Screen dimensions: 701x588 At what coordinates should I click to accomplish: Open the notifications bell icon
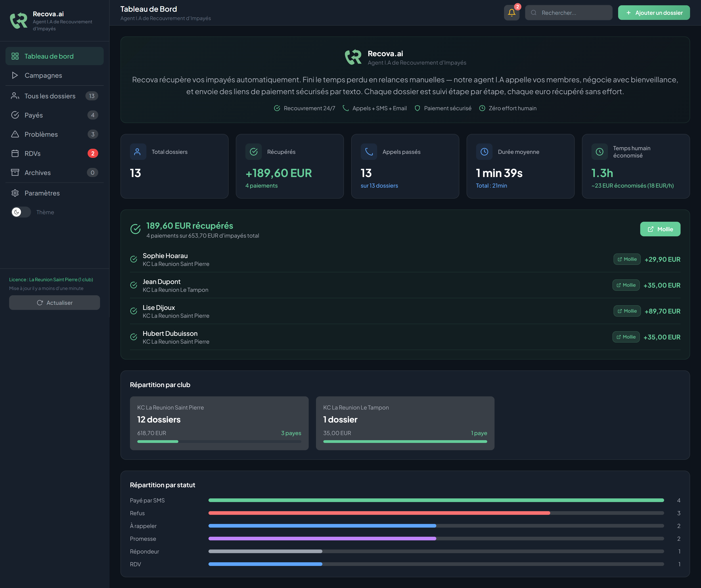511,13
